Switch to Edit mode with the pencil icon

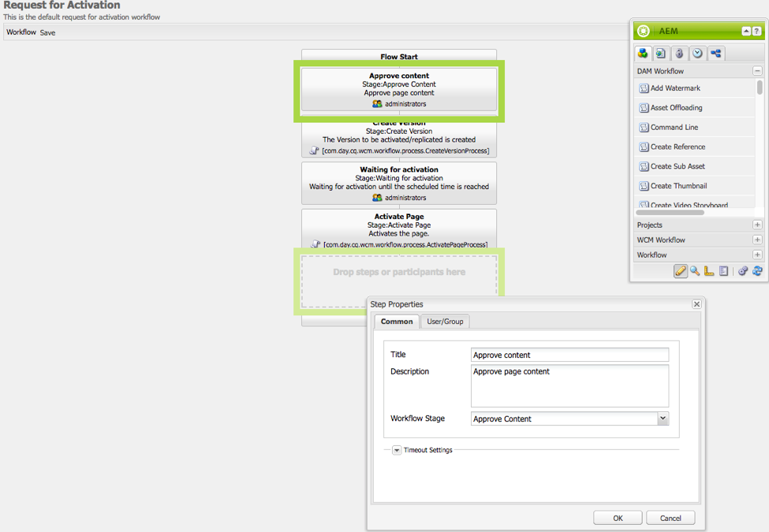click(x=681, y=271)
